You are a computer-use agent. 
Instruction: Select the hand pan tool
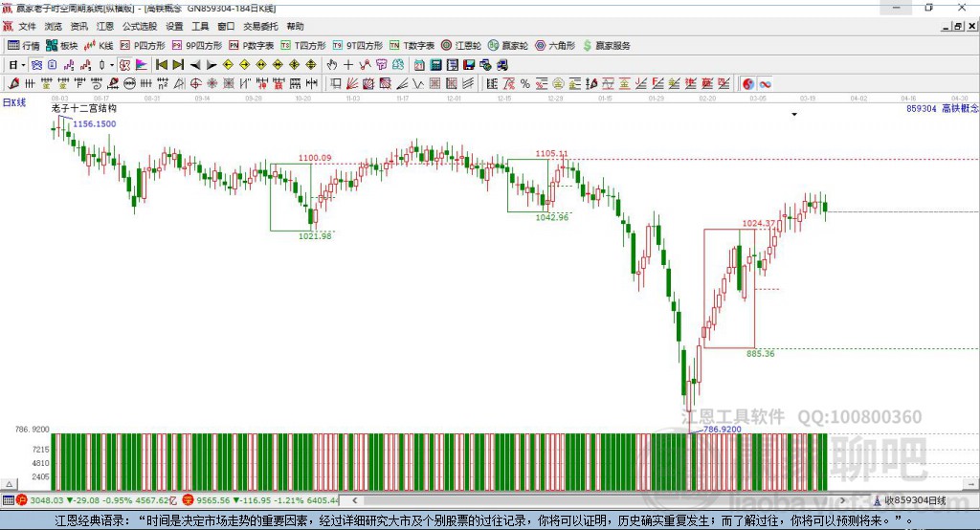tap(332, 65)
